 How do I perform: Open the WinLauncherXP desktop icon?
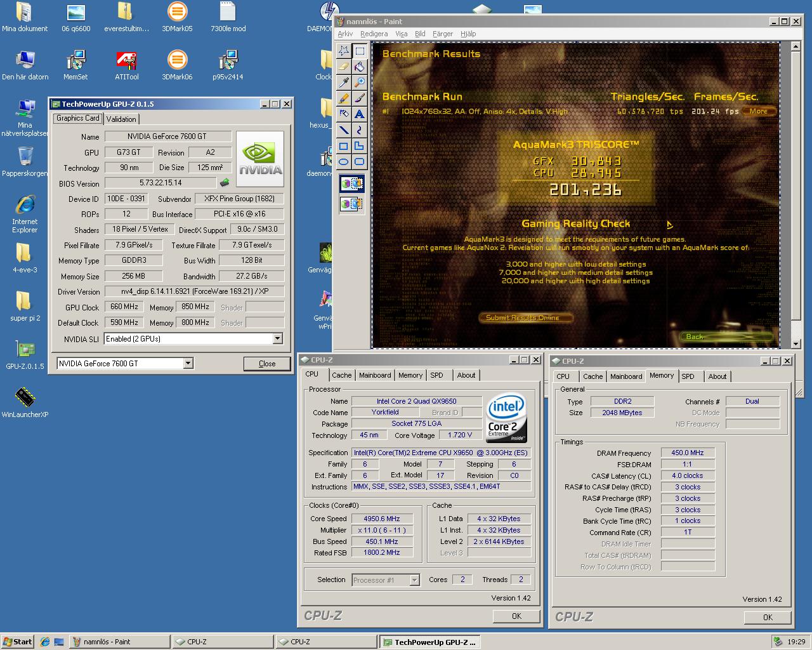[25, 403]
